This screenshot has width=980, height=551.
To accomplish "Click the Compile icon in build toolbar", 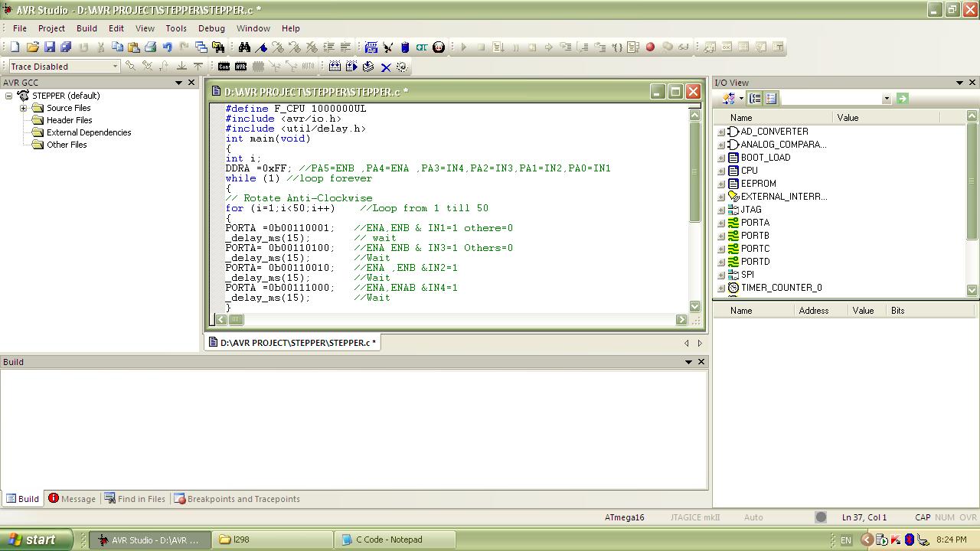I will 368,67.
